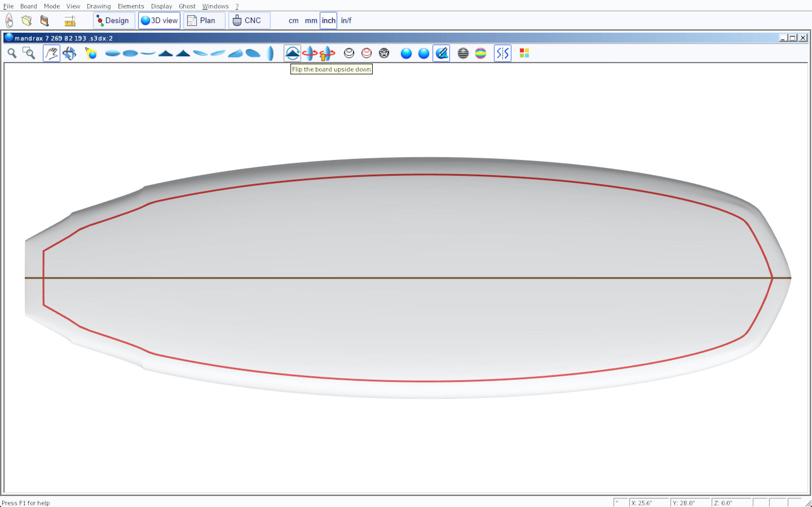Select the zoom-to-area tool
The width and height of the screenshot is (812, 507).
click(x=29, y=53)
